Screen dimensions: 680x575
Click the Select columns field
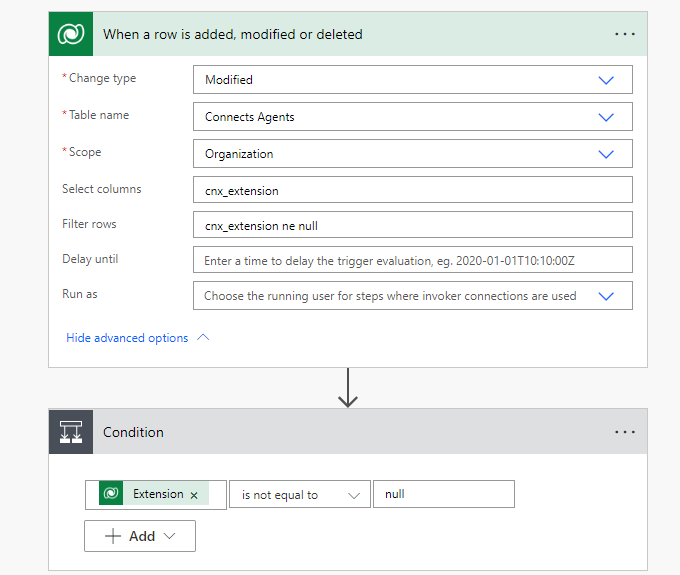click(412, 189)
